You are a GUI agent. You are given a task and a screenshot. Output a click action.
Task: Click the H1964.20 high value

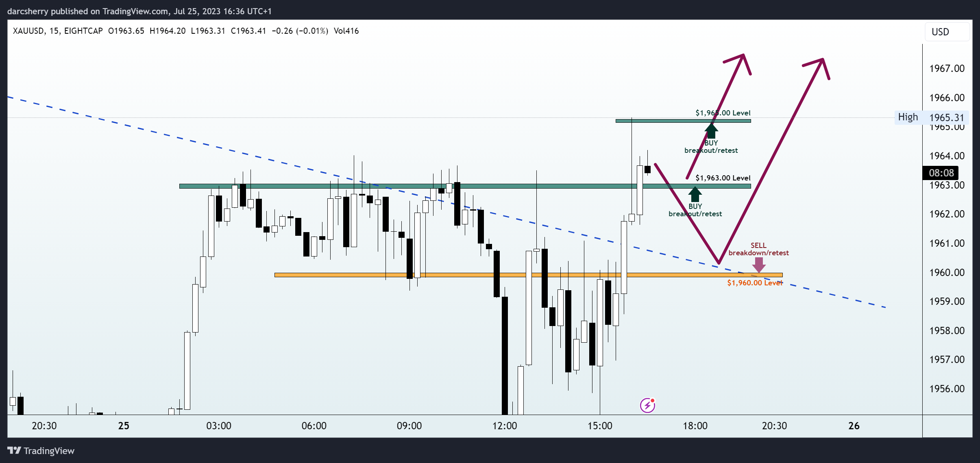(x=168, y=31)
